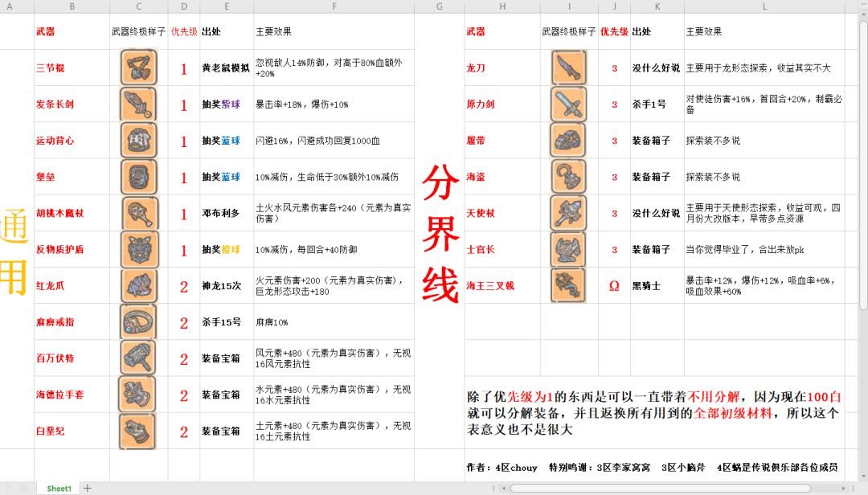This screenshot has width=868, height=495.
Task: Click the right 出处 header cell
Action: click(x=657, y=31)
